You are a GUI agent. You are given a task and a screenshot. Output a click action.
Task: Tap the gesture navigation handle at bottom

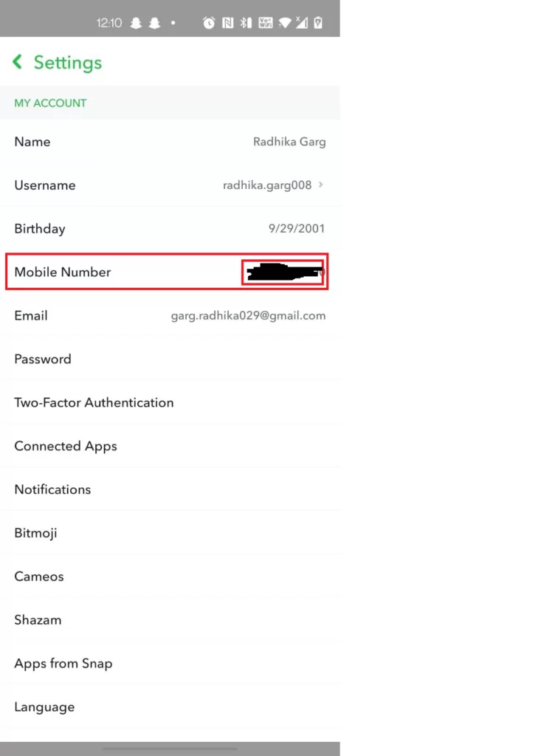click(170, 749)
